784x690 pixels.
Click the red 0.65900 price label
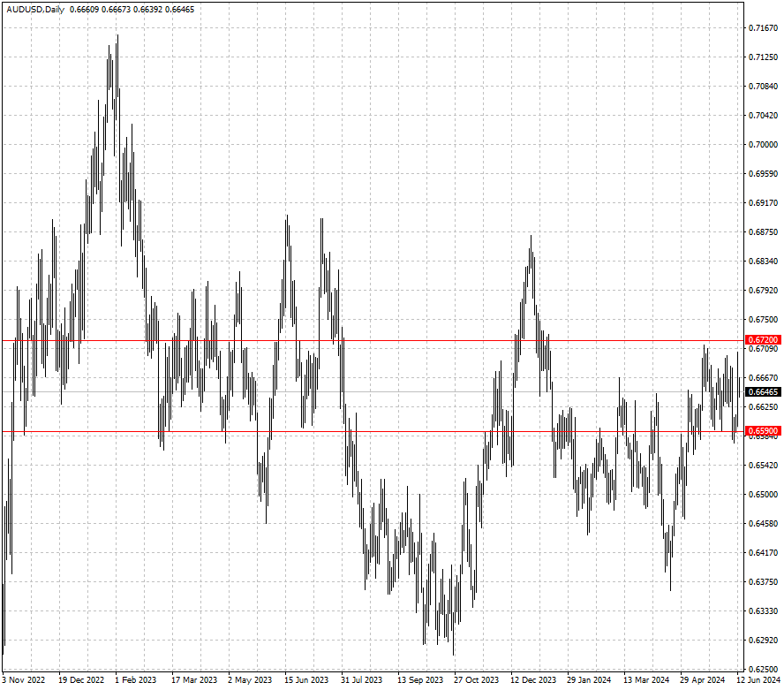pos(763,431)
